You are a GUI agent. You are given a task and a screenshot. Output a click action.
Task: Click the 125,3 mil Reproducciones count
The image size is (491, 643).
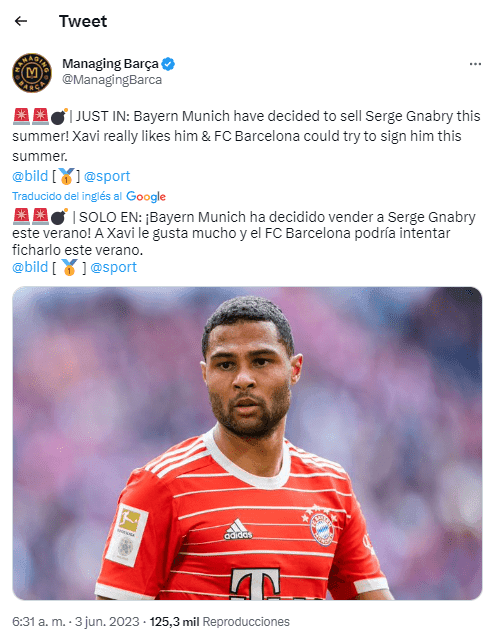(219, 622)
